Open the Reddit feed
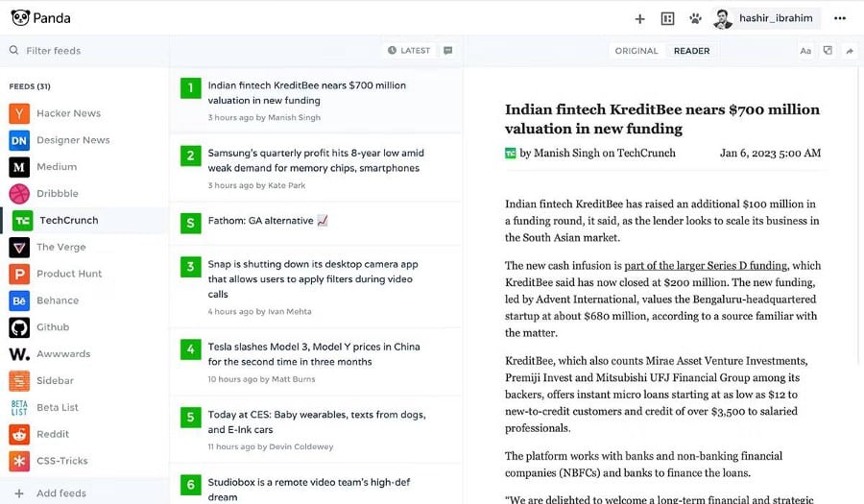 [84, 434]
